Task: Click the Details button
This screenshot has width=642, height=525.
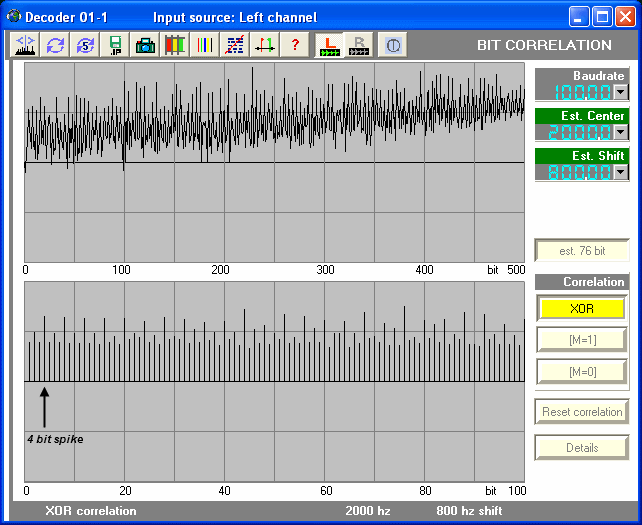Action: [x=582, y=448]
